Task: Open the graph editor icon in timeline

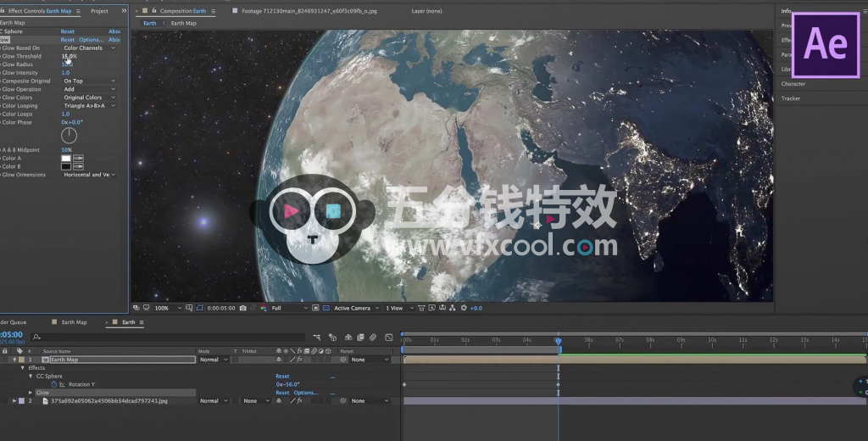Action: (388, 338)
